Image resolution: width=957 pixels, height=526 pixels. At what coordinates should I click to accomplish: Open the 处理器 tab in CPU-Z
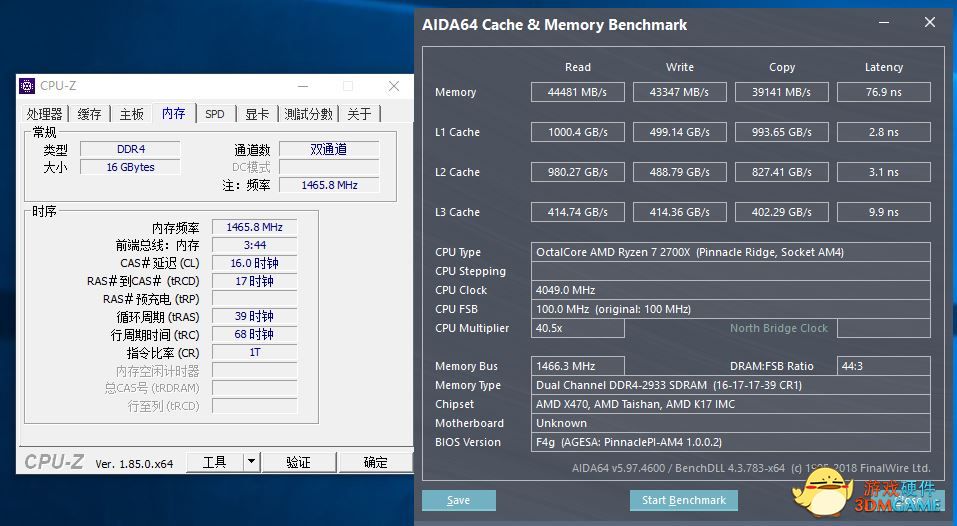click(44, 114)
